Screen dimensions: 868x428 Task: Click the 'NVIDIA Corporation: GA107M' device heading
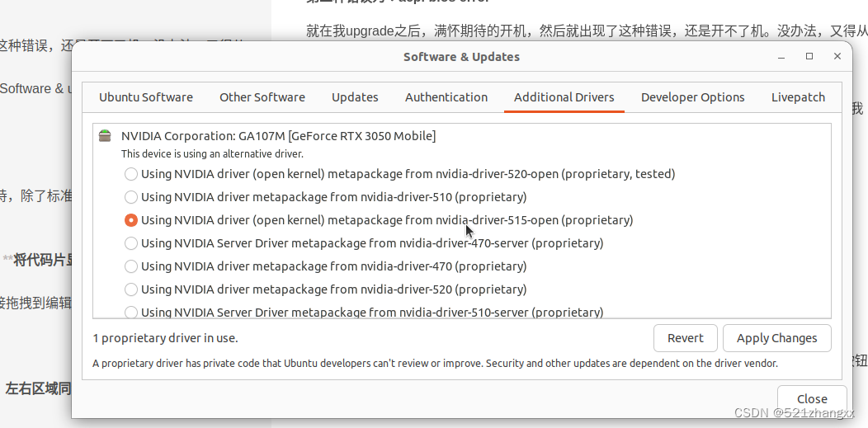click(278, 136)
